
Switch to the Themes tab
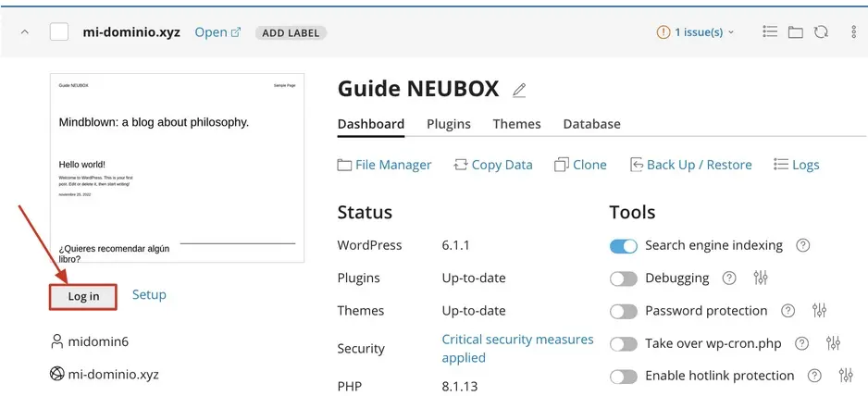[x=517, y=124]
